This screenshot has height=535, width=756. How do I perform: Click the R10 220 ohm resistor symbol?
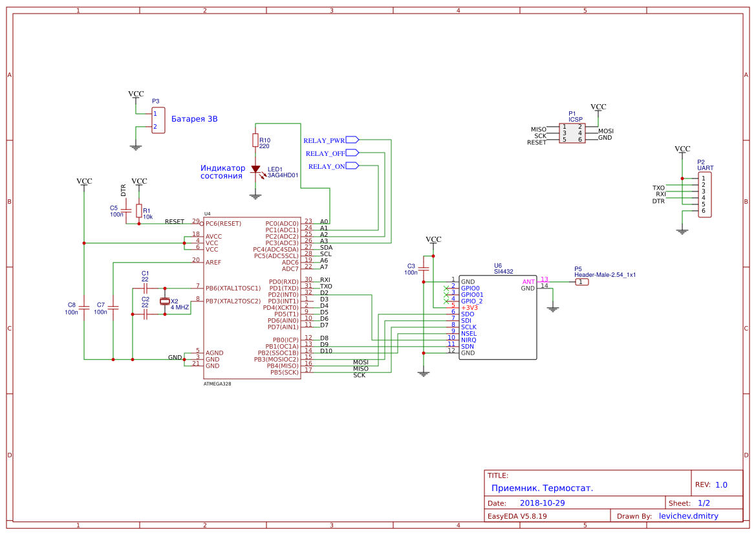[x=255, y=140]
